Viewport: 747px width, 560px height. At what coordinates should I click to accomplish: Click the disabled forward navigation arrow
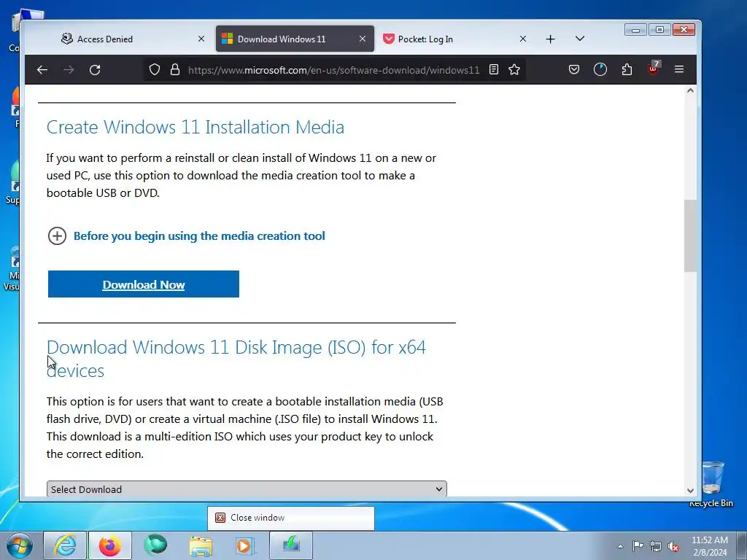point(69,70)
